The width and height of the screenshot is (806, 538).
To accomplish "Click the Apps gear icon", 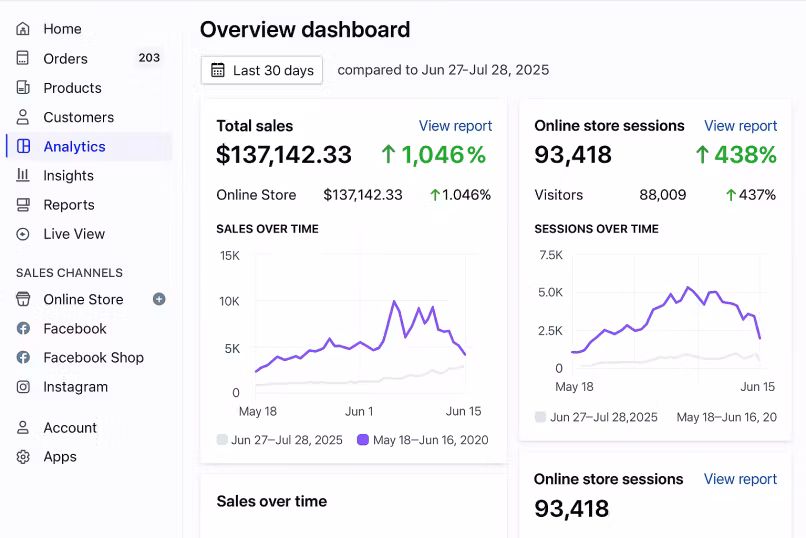I will pyautogui.click(x=23, y=457).
